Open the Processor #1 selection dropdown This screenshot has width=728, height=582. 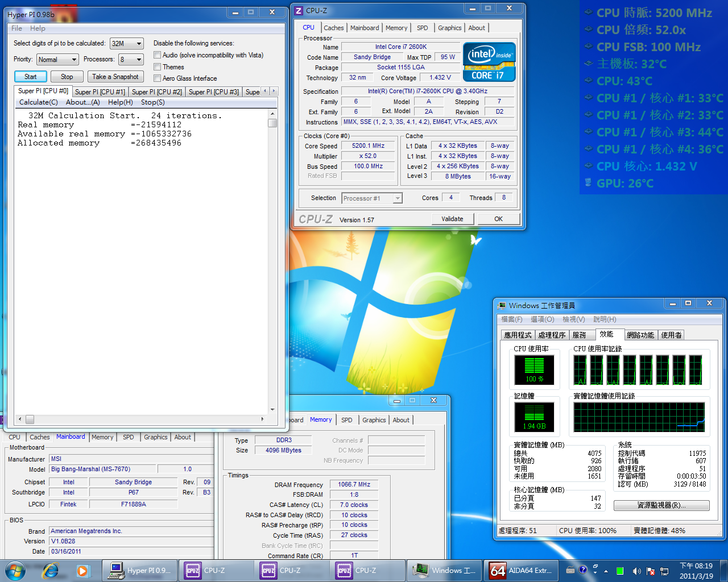coord(372,198)
